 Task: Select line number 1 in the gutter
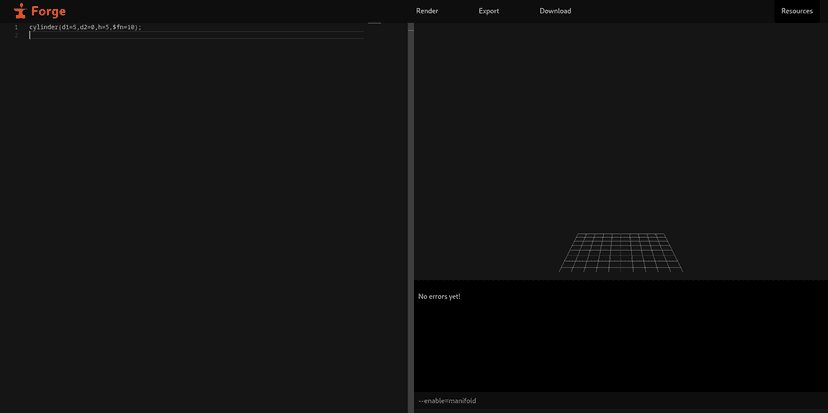(16, 27)
